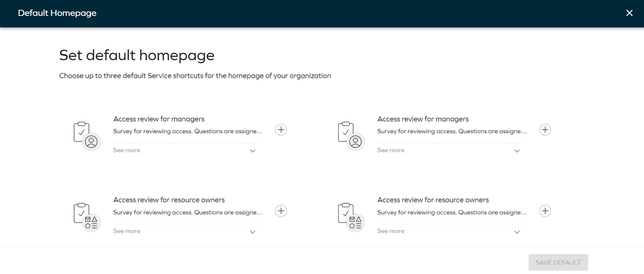Close the Default Homepage dialog
Viewport: 644px width, 274px height.
pos(629,13)
